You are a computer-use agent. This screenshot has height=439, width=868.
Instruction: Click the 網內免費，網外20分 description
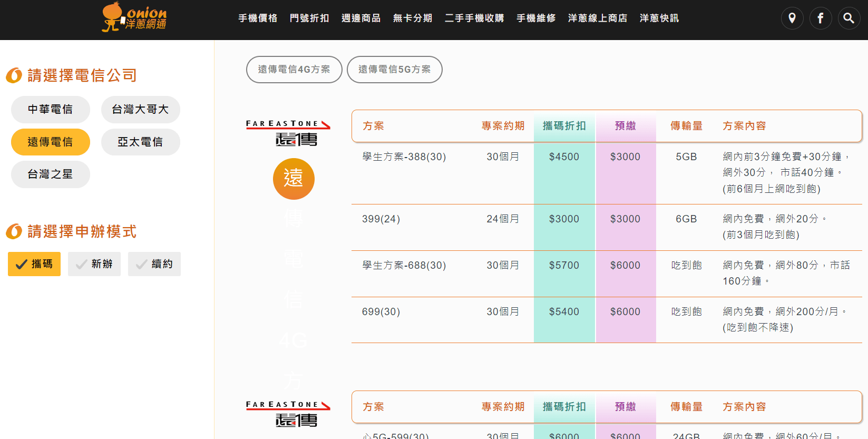(775, 219)
